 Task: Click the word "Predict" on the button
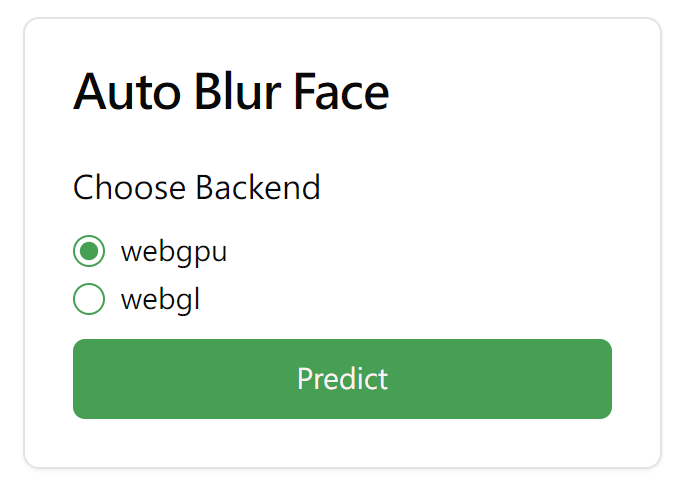(x=342, y=379)
